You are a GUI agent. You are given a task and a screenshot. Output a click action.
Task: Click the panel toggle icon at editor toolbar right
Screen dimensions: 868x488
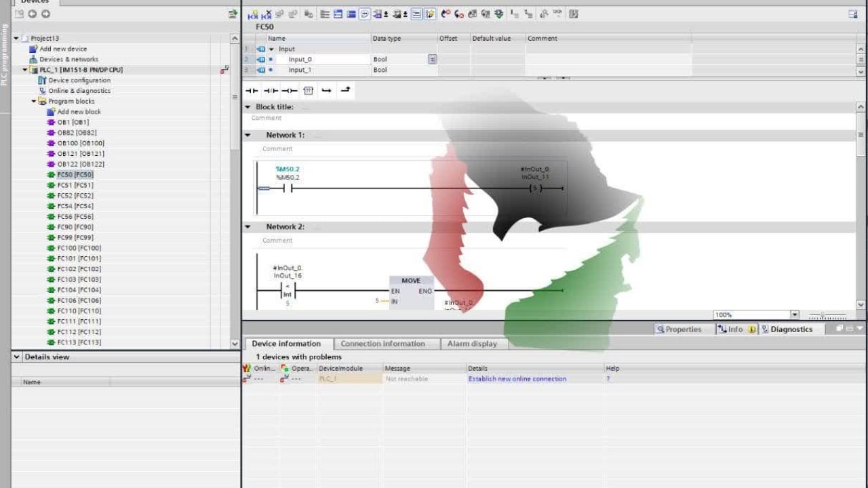tap(853, 14)
